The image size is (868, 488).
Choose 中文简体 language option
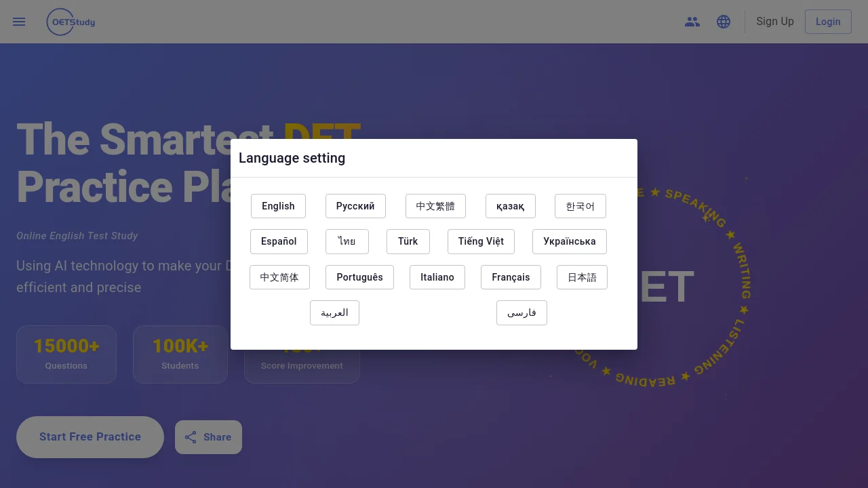pos(279,277)
